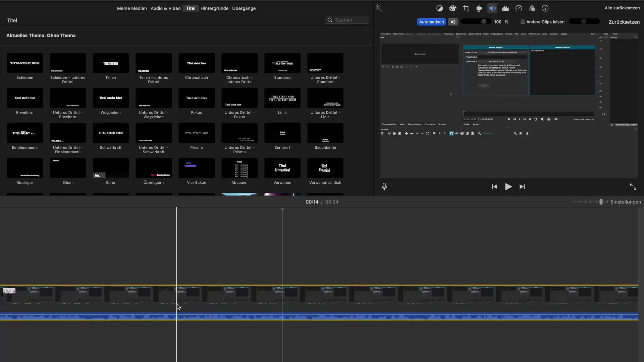Play the video in the viewer
Image resolution: width=644 pixels, height=362 pixels.
508,187
